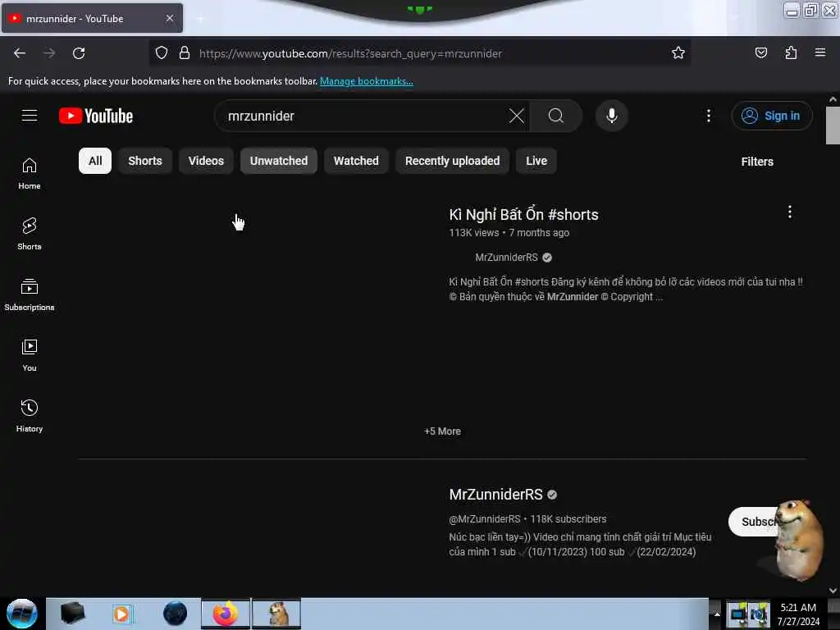This screenshot has height=630, width=840.
Task: Select the Unwatched filter chip
Action: (x=279, y=161)
